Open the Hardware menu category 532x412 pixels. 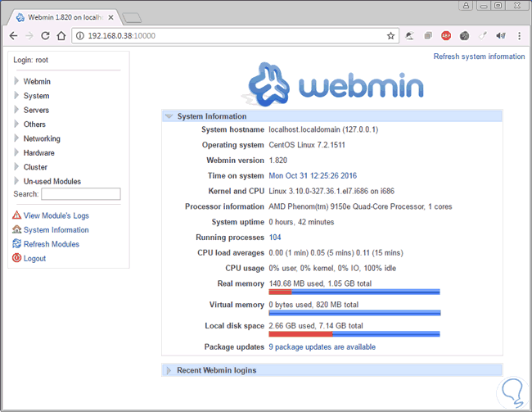click(38, 153)
